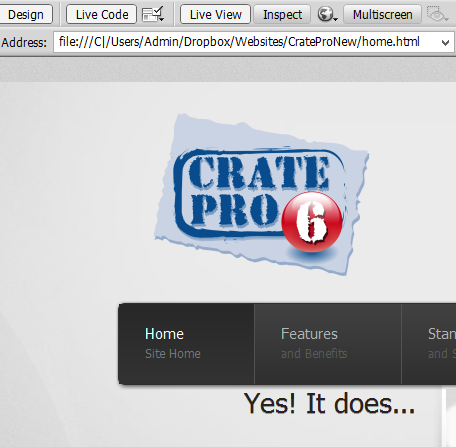Open the Home Site Home nav item
456x447 pixels.
click(186, 344)
